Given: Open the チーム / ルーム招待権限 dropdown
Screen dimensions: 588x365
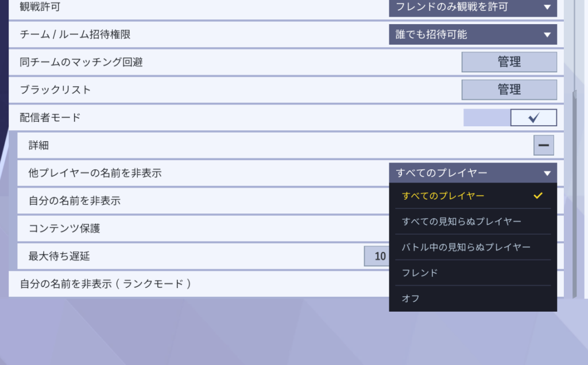Looking at the screenshot, I should pos(473,34).
